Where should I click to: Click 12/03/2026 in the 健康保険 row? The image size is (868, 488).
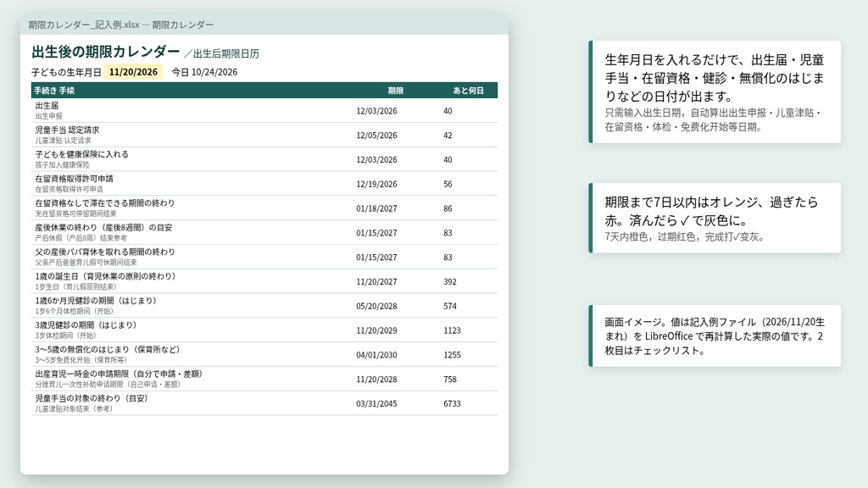pos(376,159)
